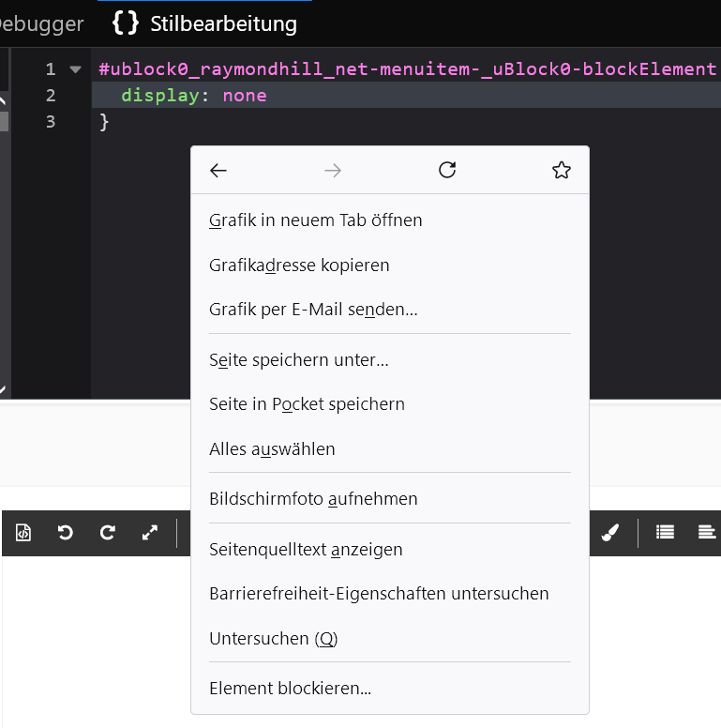Choose 'Untersuchen (Q)' from context menu
Viewport: 721px width, 728px height.
[273, 639]
